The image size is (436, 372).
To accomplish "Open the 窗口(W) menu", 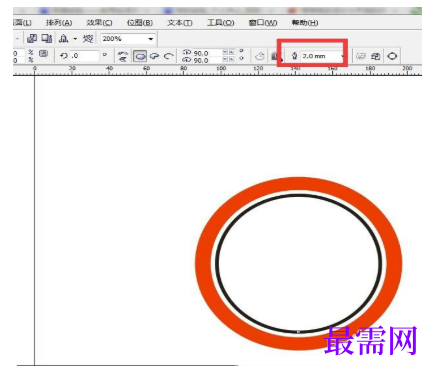I will [263, 23].
